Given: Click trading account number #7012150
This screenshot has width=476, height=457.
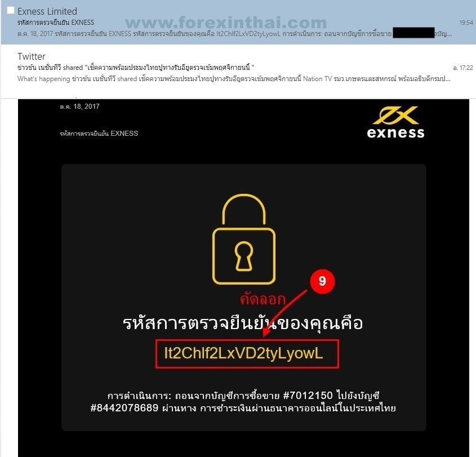Looking at the screenshot, I should coord(308,396).
